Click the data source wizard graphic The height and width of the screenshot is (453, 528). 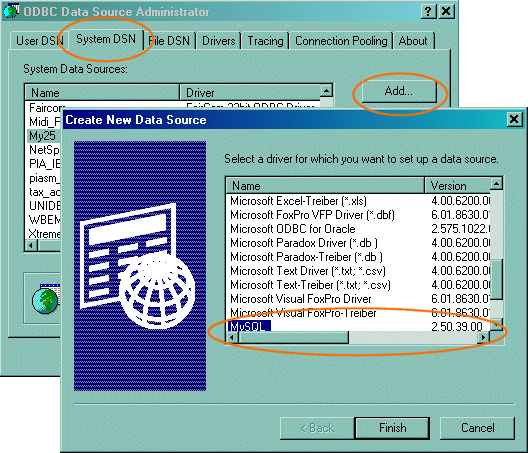[x=140, y=266]
